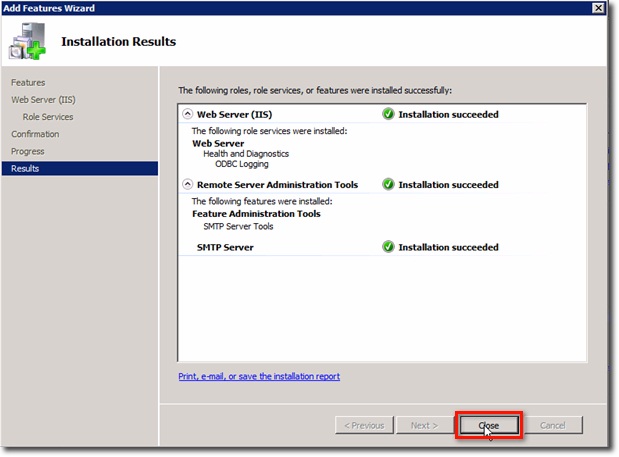Select the Web Server (IIS) sidebar step
This screenshot has width=619, height=457.
(43, 100)
